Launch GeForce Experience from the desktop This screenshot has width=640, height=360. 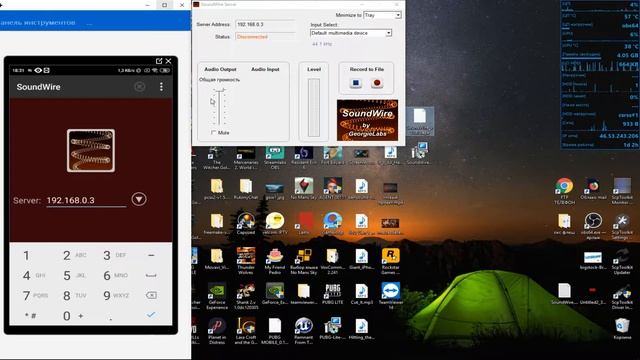tap(217, 296)
